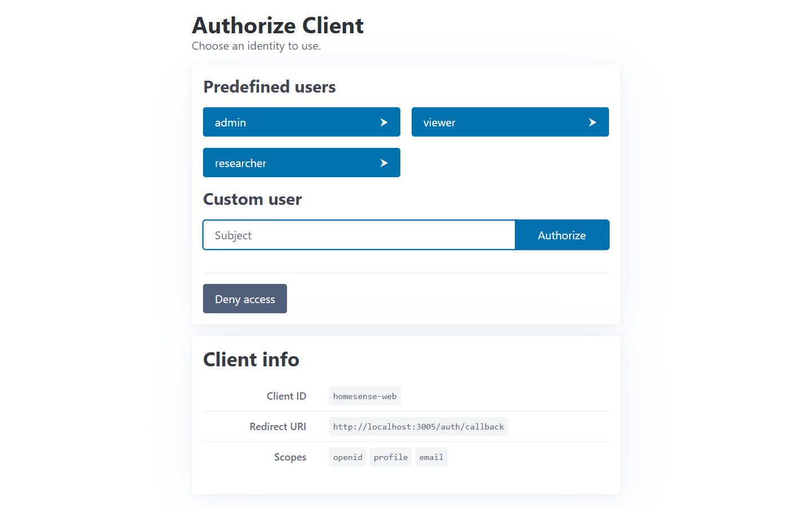Click the Predefined users heading
The height and width of the screenshot is (508, 812).
[x=270, y=86]
